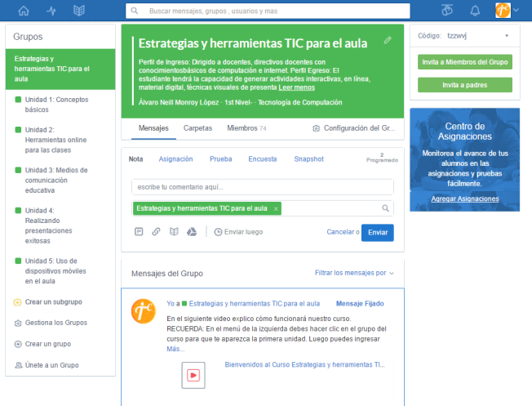Click the Mensajes del Grupo heading
Viewport: 532px width, 406px height.
[167, 273]
